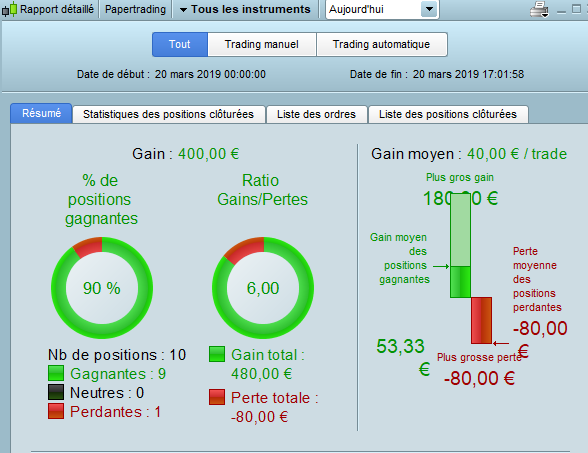Open the Liste des ordres tab

click(316, 114)
